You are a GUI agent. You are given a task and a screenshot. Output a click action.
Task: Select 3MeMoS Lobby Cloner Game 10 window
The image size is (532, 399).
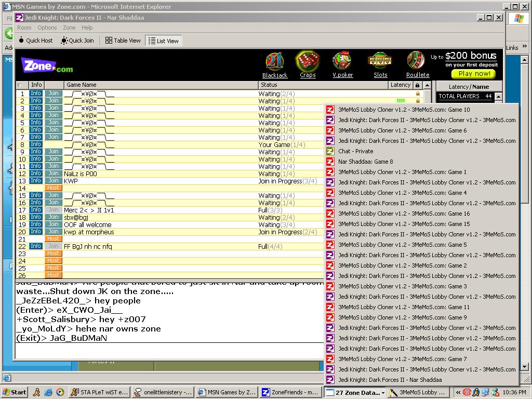[x=421, y=110]
